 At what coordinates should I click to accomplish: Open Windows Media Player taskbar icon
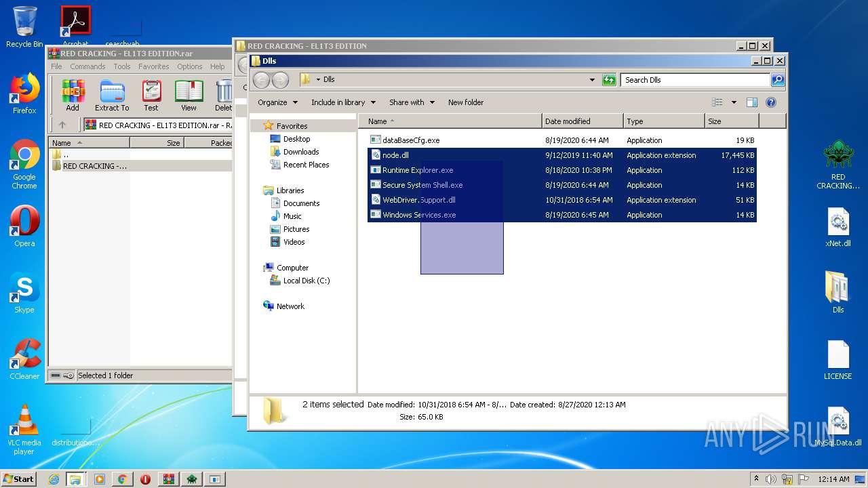(99, 479)
